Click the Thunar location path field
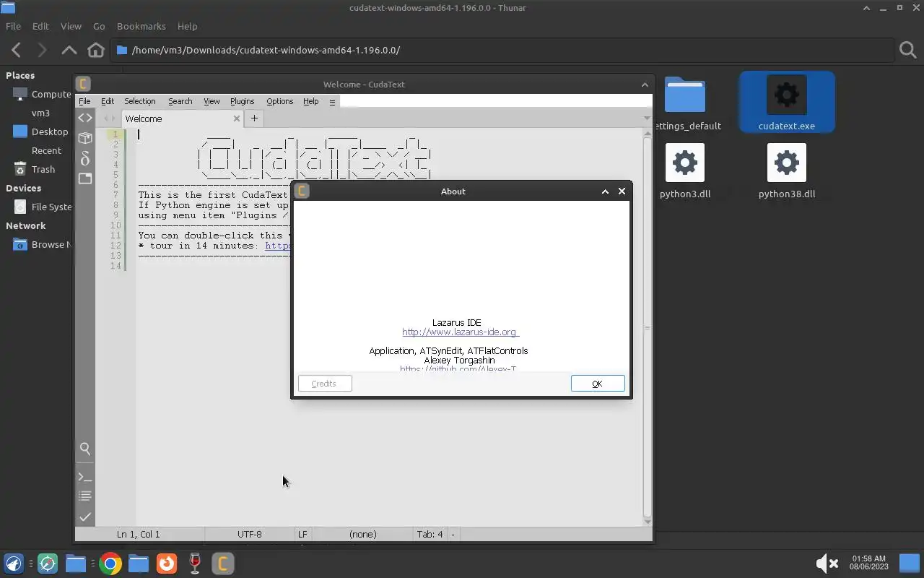Image resolution: width=924 pixels, height=578 pixels. 503,50
